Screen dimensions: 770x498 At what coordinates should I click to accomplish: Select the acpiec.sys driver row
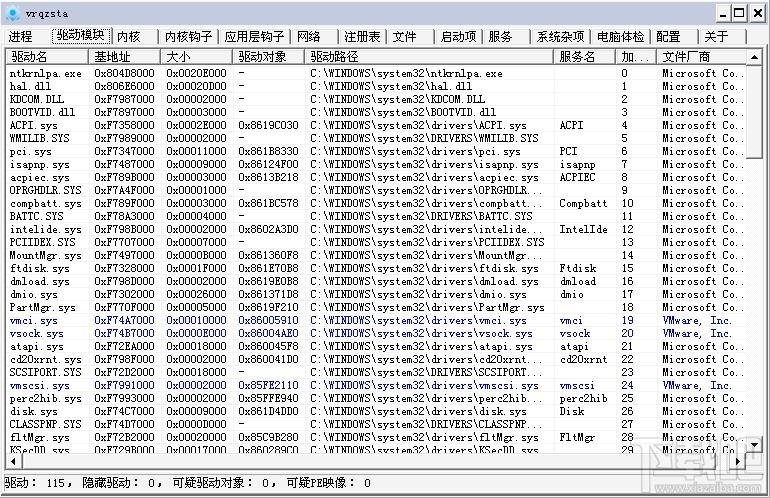376,177
